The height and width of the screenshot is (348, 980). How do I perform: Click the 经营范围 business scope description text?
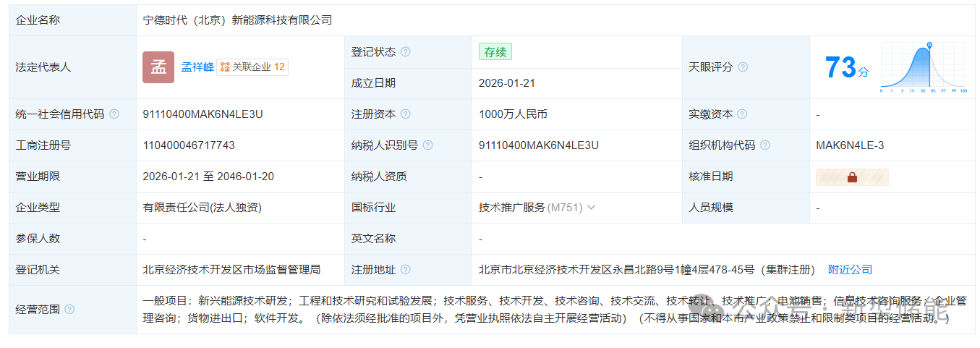pos(555,310)
